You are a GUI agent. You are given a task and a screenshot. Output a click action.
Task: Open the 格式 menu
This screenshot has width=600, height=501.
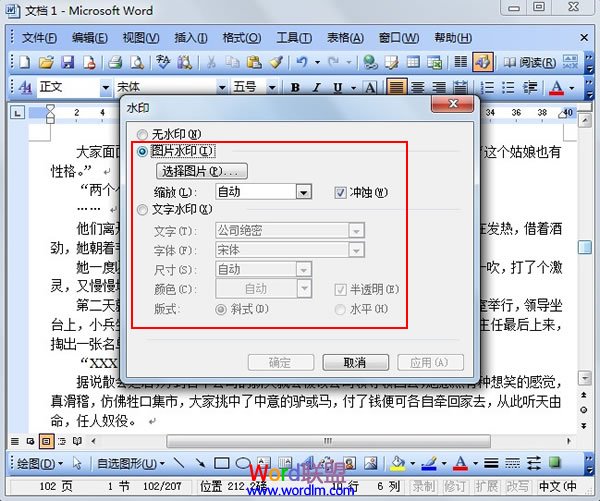click(240, 38)
